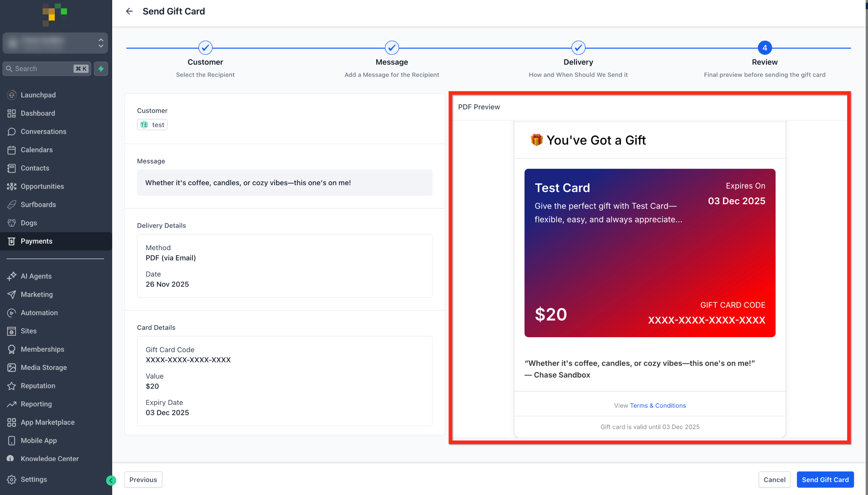Open Media Storage in sidebar
The image size is (868, 495).
pyautogui.click(x=44, y=367)
